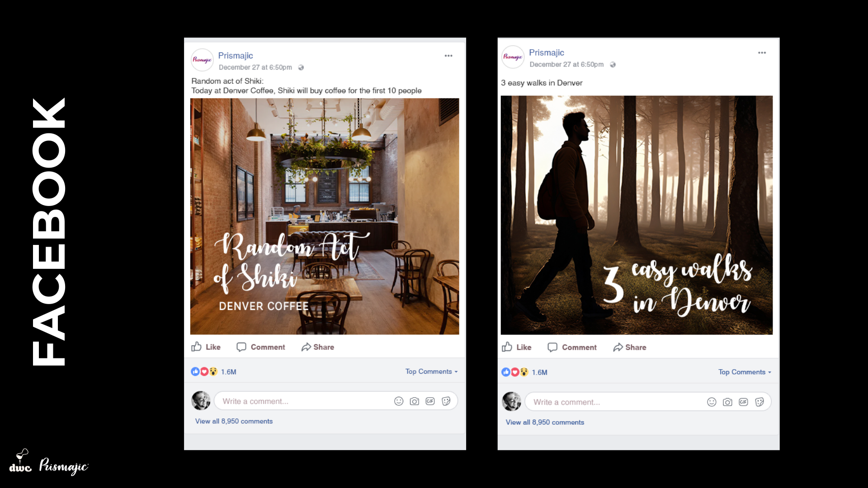View all 8,950 comments on the walks post
868x488 pixels.
pos(545,422)
